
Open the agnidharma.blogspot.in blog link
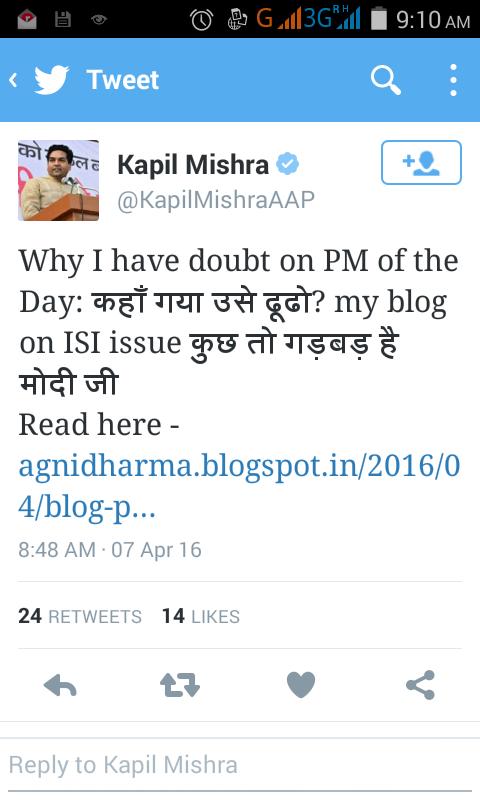[239, 486]
